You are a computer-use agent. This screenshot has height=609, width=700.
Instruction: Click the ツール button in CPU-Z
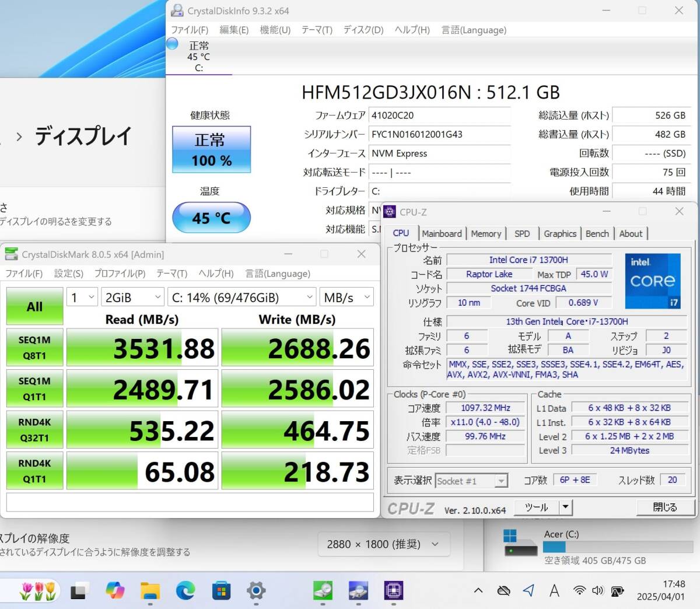tap(536, 508)
